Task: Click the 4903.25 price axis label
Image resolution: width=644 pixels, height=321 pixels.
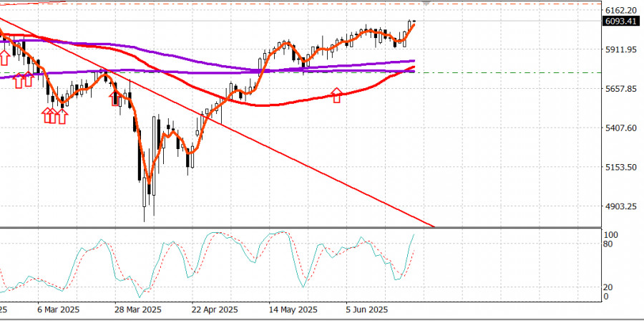Action: coord(620,206)
